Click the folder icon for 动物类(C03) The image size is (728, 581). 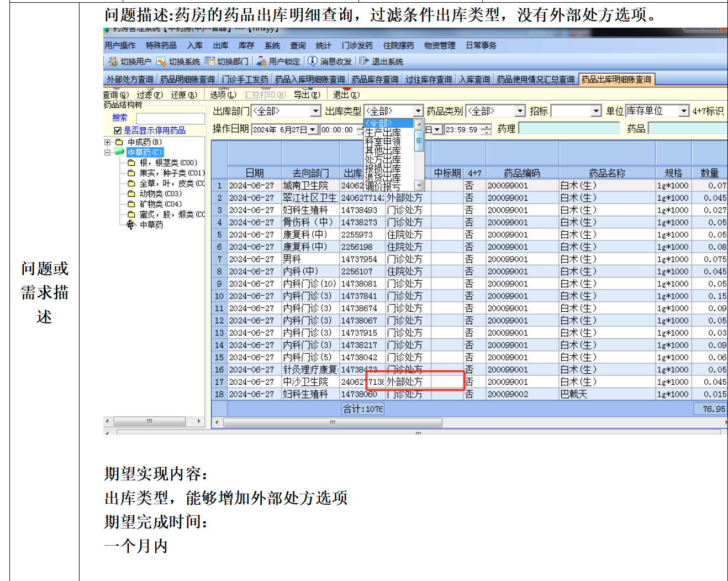pos(131,193)
